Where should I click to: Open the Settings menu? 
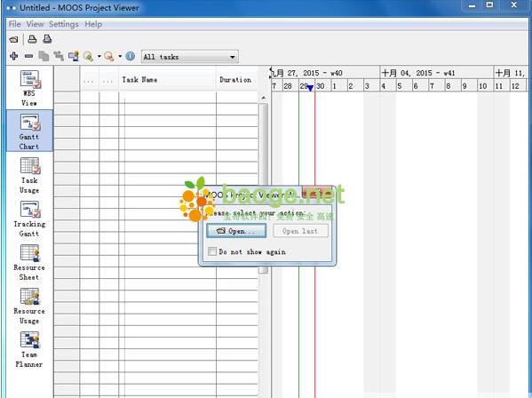(x=63, y=24)
